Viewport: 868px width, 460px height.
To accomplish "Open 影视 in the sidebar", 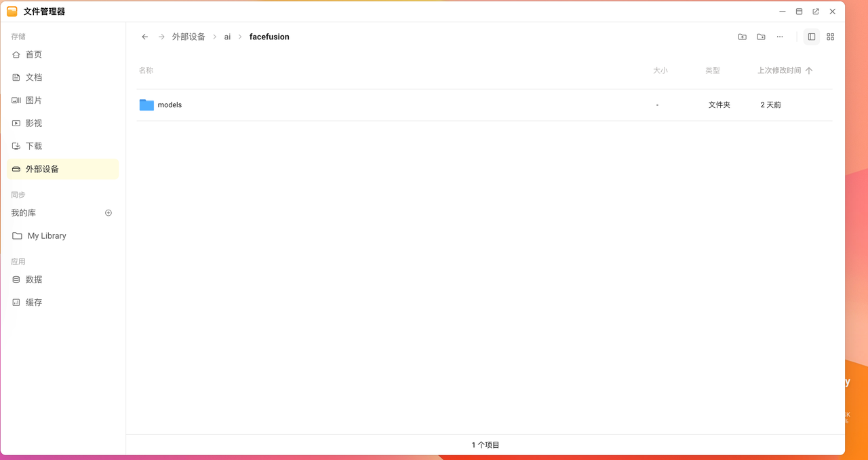I will coord(34,123).
